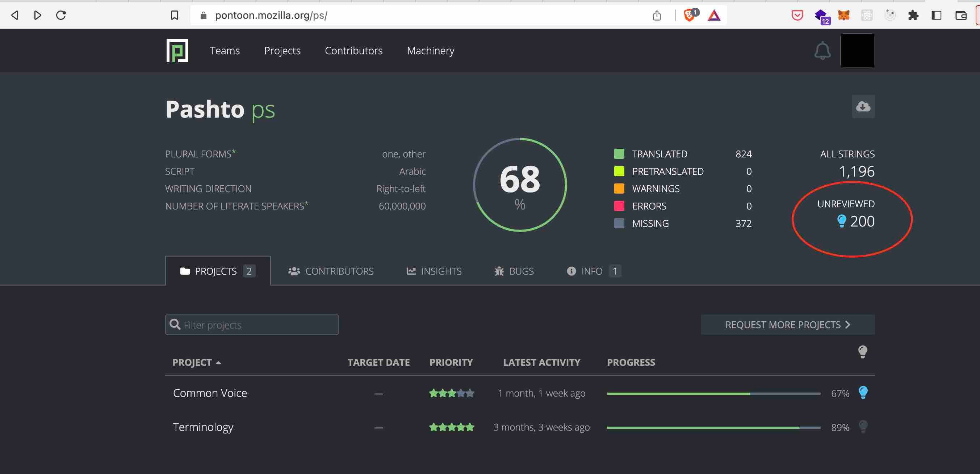Click Common Voice priority stars
The width and height of the screenshot is (980, 474).
coord(452,393)
